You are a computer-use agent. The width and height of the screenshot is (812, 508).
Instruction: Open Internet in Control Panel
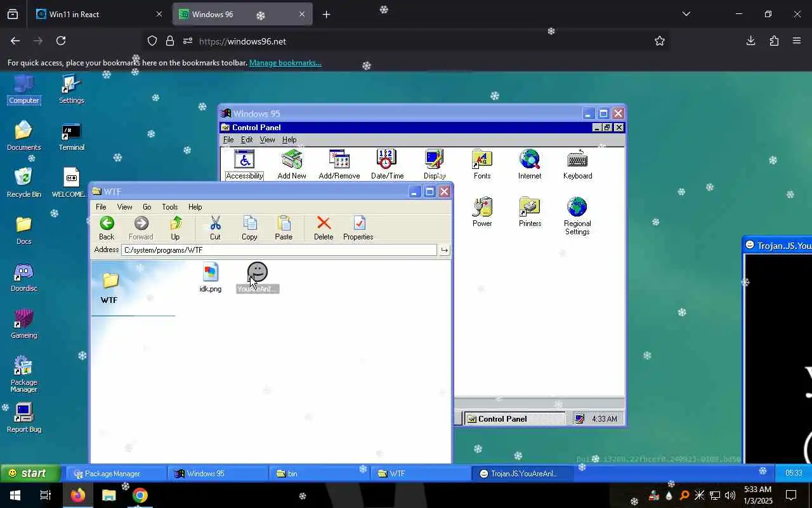tap(530, 164)
